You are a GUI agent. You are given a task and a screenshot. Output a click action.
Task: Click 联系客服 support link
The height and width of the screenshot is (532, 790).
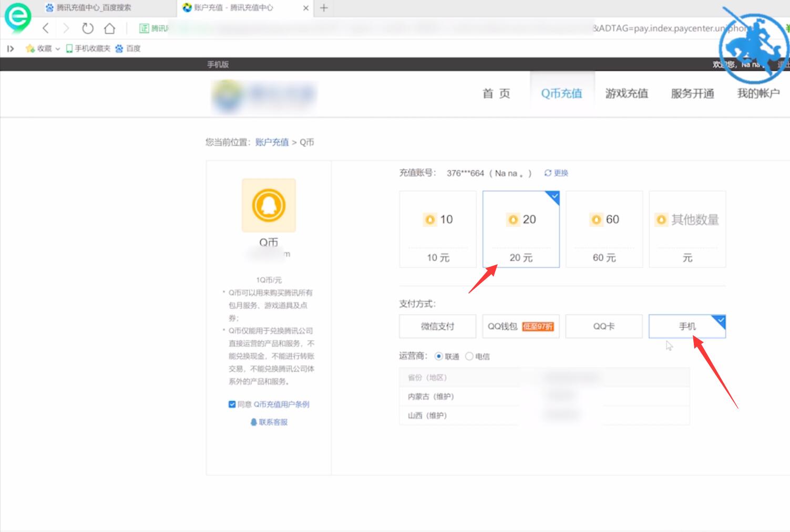[x=269, y=422]
